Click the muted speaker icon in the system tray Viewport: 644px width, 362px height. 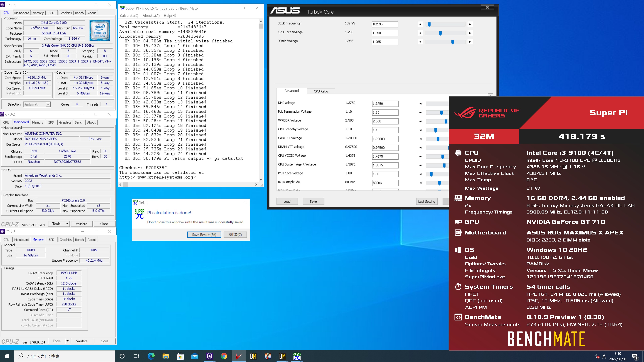coord(597,356)
